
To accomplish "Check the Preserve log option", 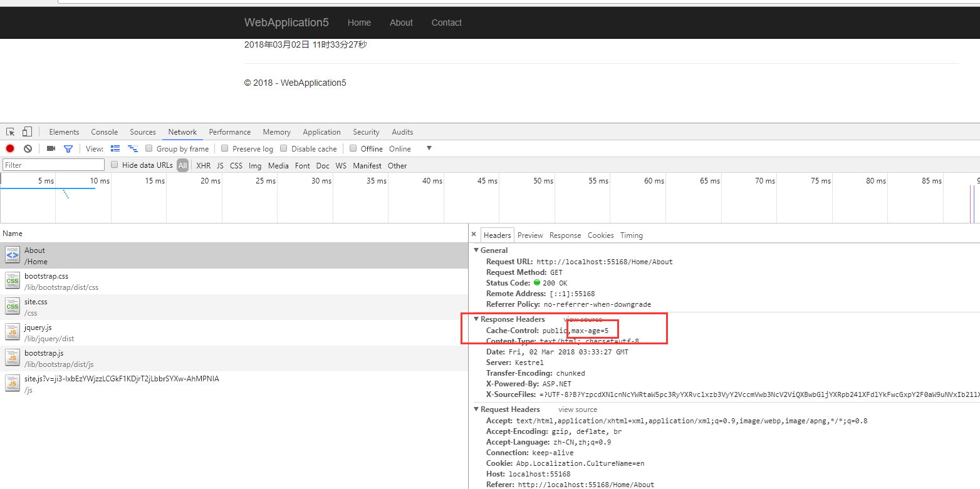I will [224, 148].
